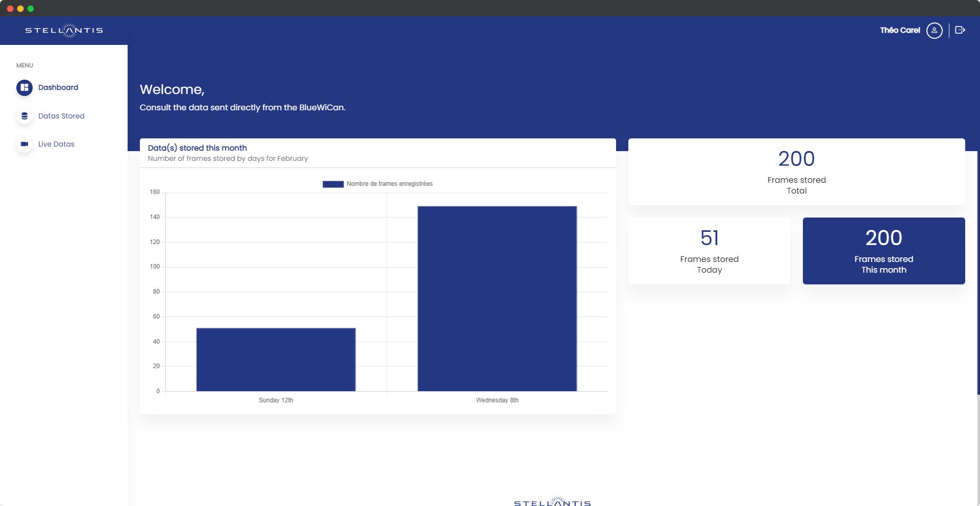Screen dimensions: 980x506
Task: Toggle 'Nombre de trames enregistrées' legend label
Action: (389, 184)
